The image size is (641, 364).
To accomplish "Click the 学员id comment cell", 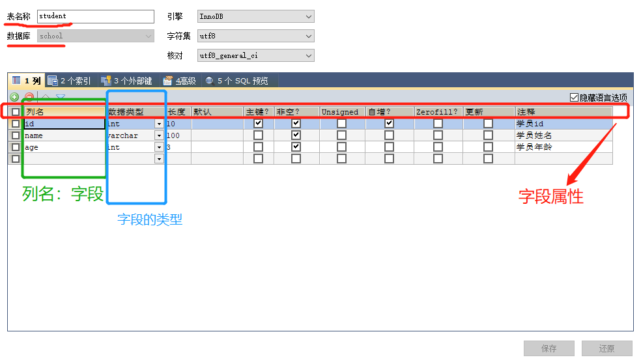I will click(563, 123).
